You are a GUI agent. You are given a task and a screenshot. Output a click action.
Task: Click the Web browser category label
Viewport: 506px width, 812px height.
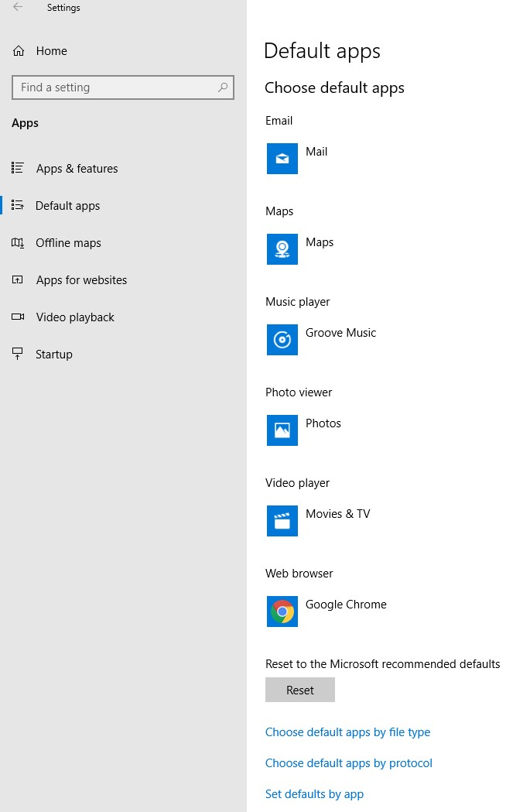[x=299, y=574]
